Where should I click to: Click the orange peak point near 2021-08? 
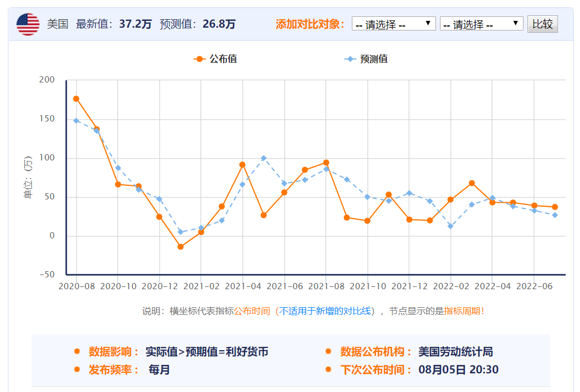point(326,163)
